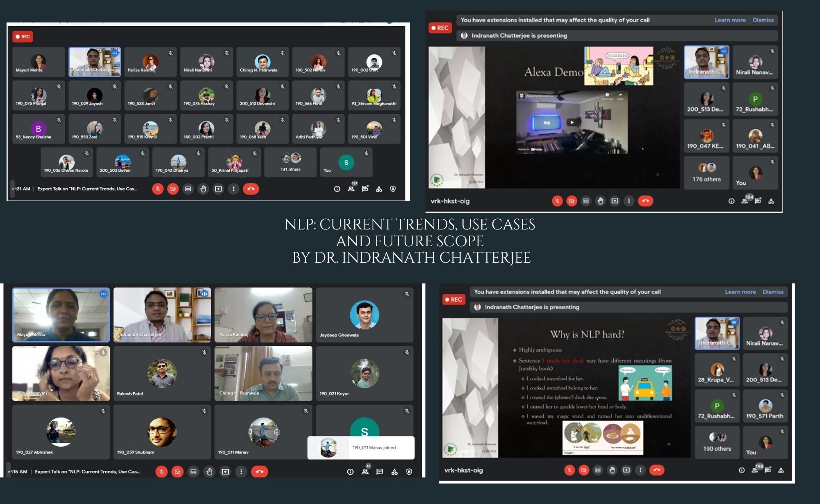Image resolution: width=820 pixels, height=504 pixels.
Task: Dismiss the extensions warning in bottom-right meeting
Action: coord(773,292)
